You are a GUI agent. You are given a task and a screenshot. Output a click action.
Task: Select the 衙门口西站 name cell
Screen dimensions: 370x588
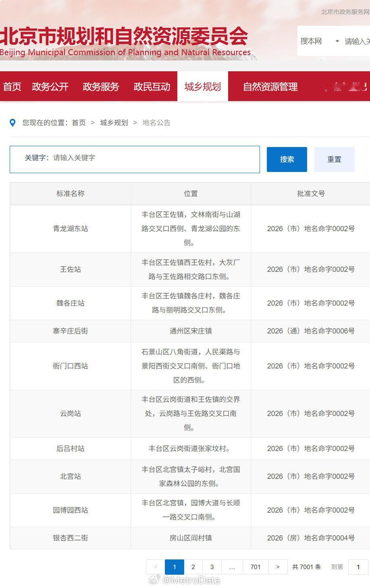click(x=71, y=366)
